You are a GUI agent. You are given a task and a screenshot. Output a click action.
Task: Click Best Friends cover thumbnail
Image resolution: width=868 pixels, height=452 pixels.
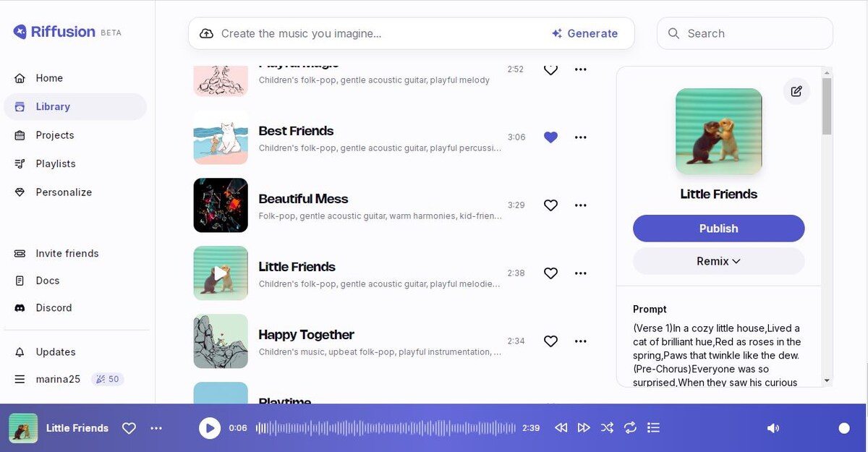(x=221, y=137)
